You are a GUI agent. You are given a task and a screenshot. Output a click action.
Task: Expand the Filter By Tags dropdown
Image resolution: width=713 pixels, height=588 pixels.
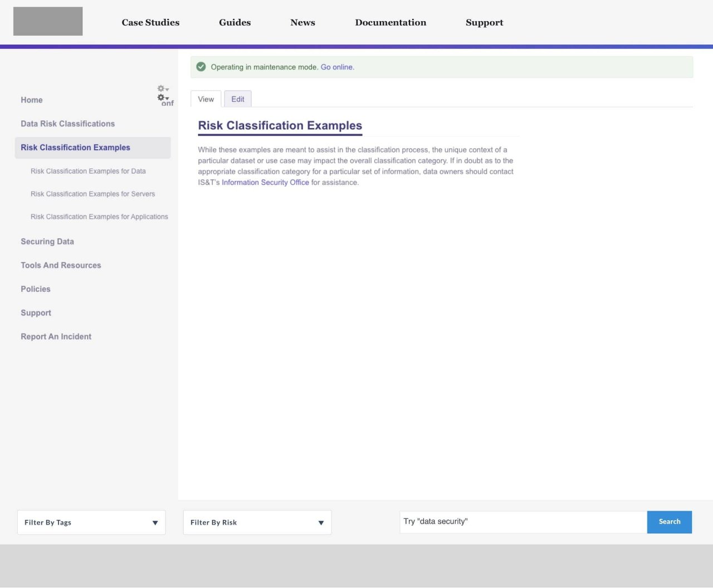(91, 522)
